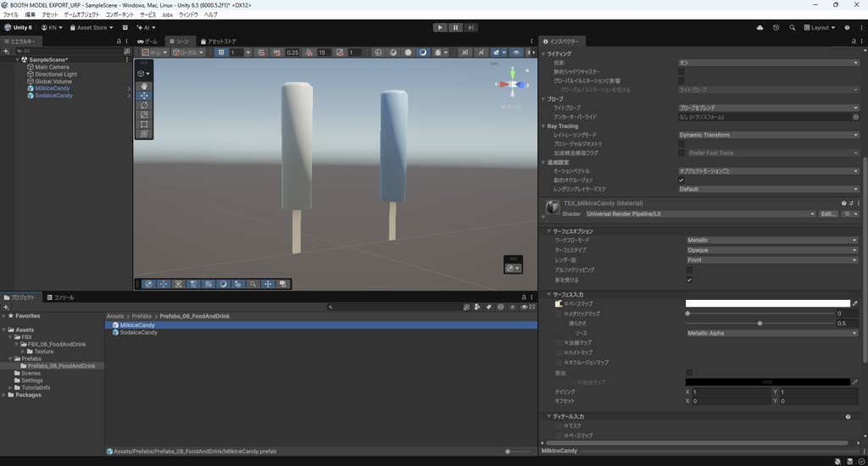Open Shader Universal Render Pipeline/Lit dropdown

pyautogui.click(x=701, y=214)
